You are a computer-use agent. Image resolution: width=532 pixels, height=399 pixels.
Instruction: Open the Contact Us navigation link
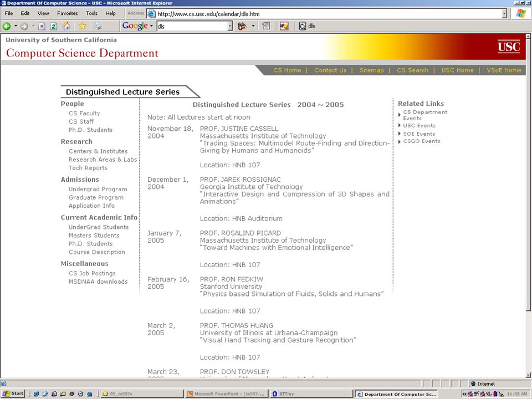click(330, 70)
